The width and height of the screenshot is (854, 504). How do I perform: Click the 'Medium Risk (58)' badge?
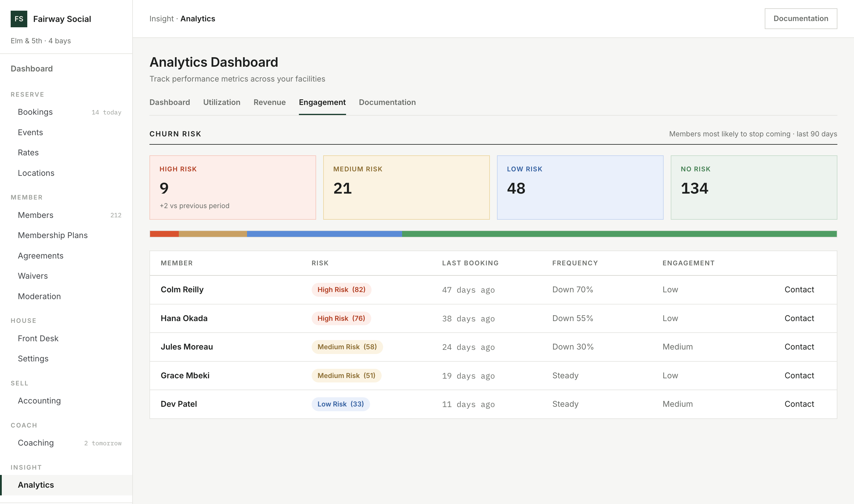click(x=347, y=347)
